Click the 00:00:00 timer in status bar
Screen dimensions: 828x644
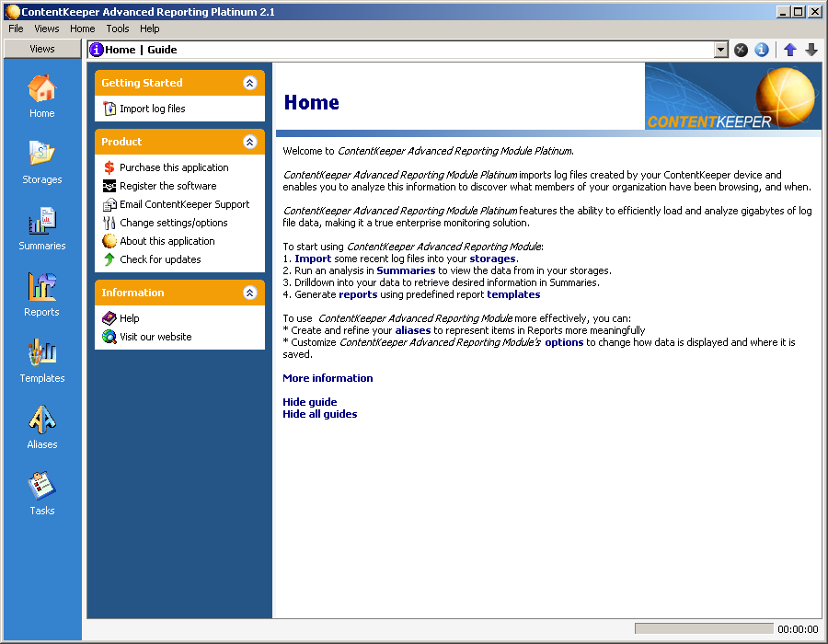[798, 629]
